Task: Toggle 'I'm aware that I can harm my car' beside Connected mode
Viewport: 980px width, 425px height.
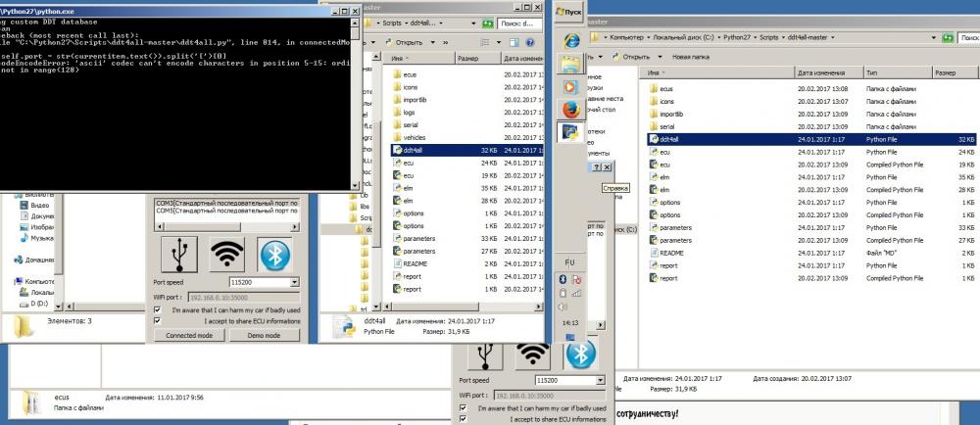Action: [158, 309]
